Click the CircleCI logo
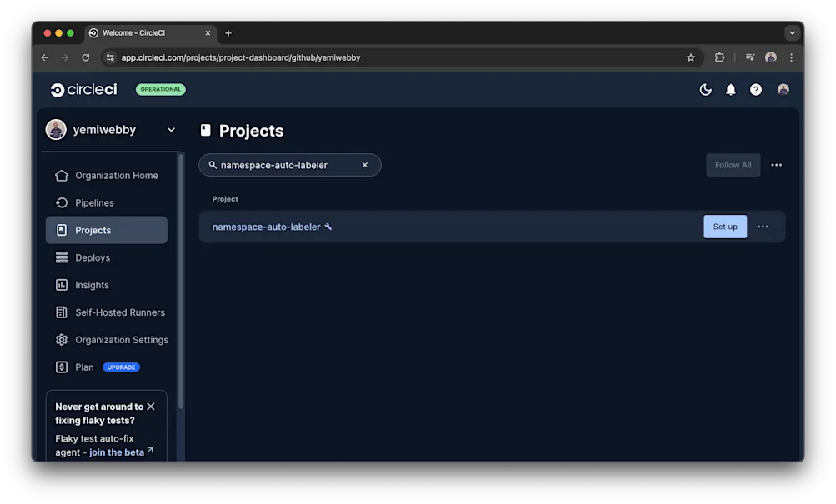This screenshot has height=504, width=836. tap(83, 89)
